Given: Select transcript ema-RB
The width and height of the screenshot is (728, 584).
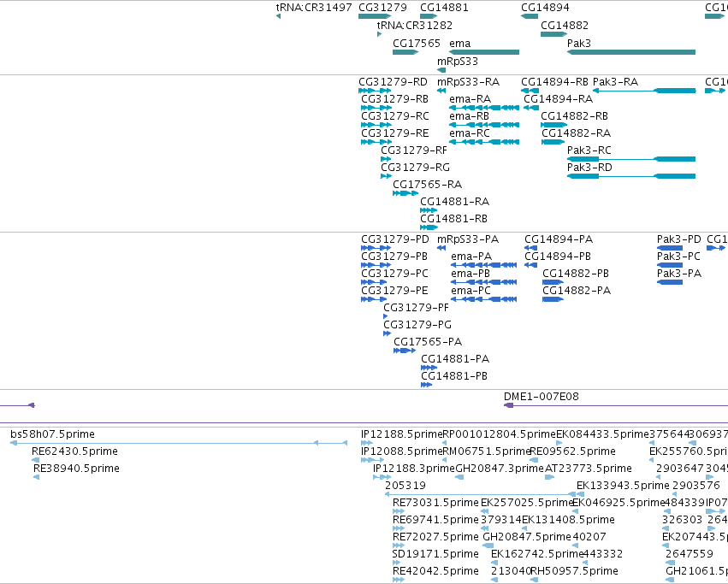Looking at the screenshot, I should (x=470, y=116).
